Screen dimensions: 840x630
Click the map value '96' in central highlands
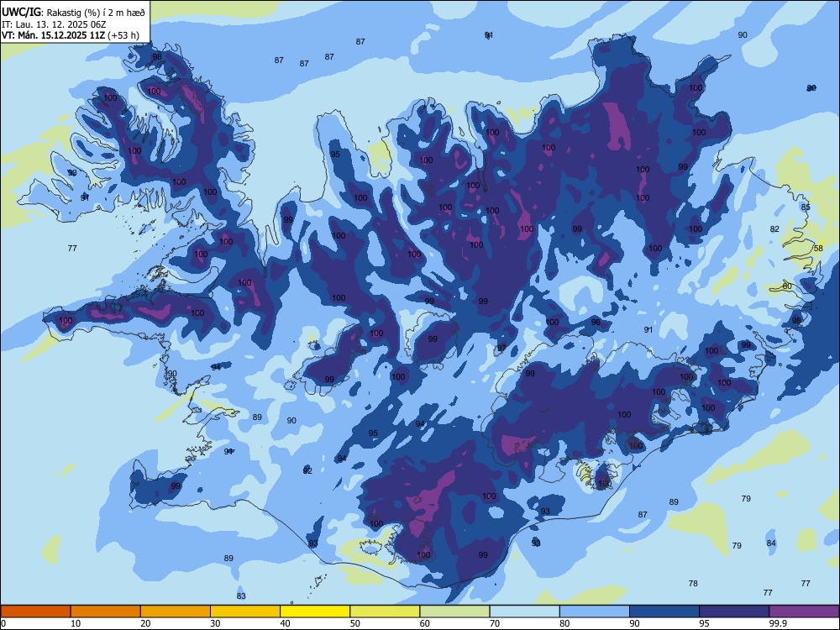[596, 322]
